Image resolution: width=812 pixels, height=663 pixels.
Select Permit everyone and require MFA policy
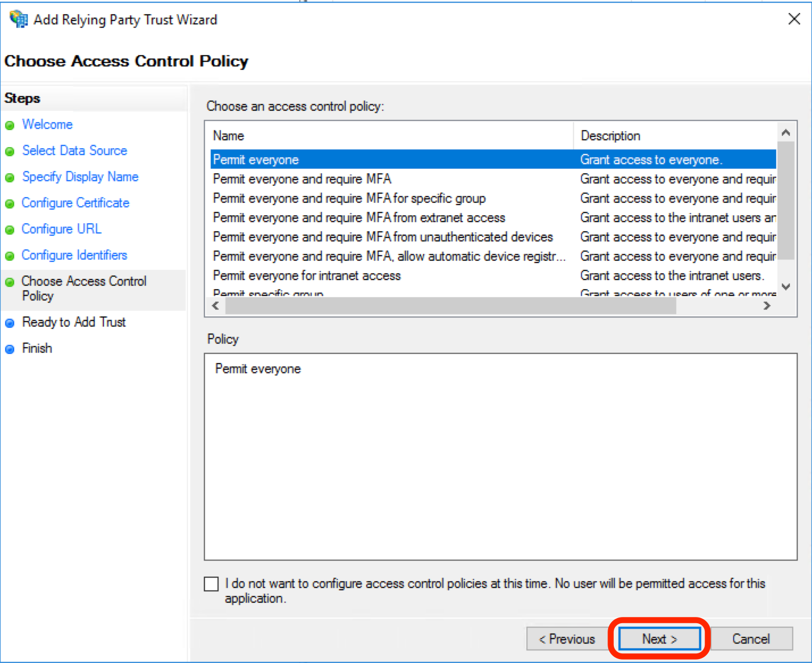tap(302, 179)
